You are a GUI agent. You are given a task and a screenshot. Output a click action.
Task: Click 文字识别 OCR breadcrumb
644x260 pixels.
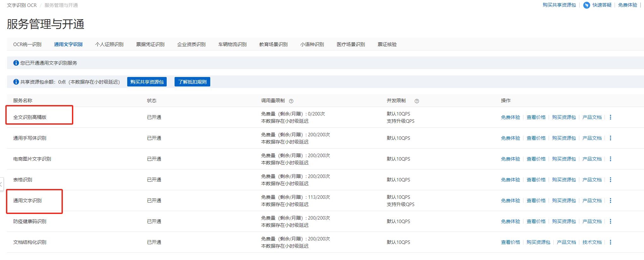22,5
